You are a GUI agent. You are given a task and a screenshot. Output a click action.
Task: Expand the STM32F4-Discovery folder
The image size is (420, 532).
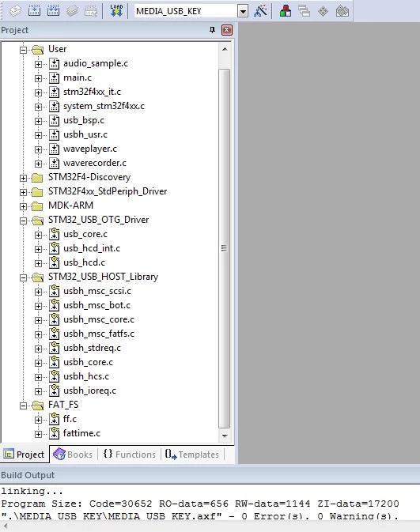point(23,178)
